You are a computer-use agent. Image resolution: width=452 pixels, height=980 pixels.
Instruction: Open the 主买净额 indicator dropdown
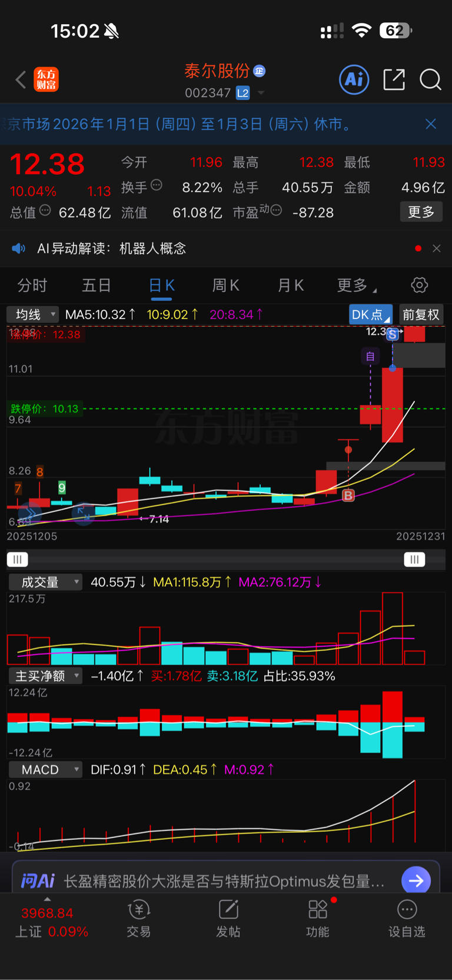click(x=45, y=676)
